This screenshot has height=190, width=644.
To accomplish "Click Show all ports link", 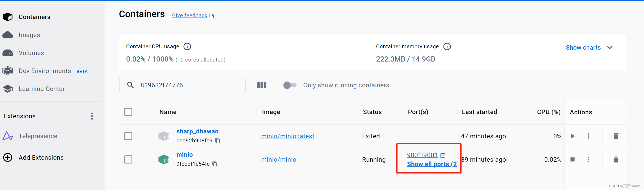I will tap(432, 164).
